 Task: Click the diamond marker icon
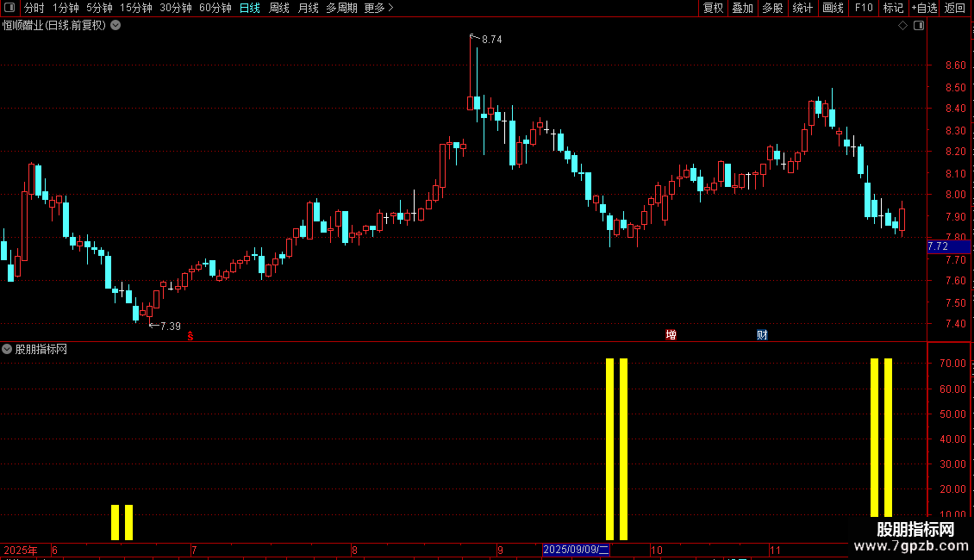click(903, 26)
